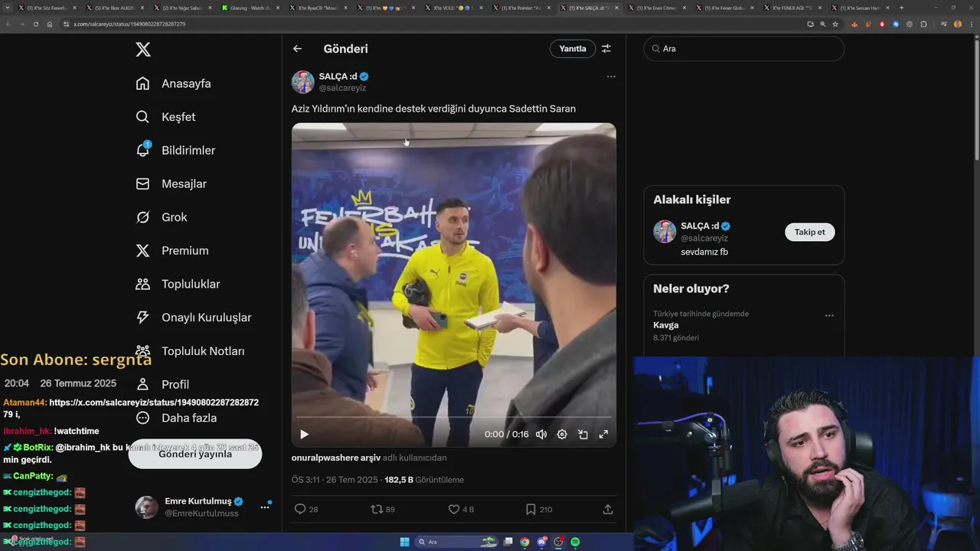Viewport: 980px width, 551px height.
Task: Open Task View on the taskbar
Action: click(508, 542)
